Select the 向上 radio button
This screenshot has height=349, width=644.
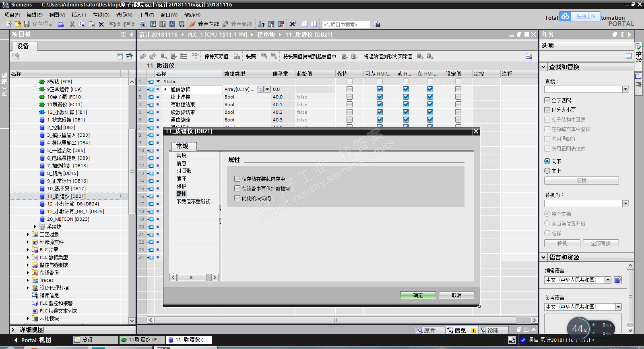click(x=547, y=171)
